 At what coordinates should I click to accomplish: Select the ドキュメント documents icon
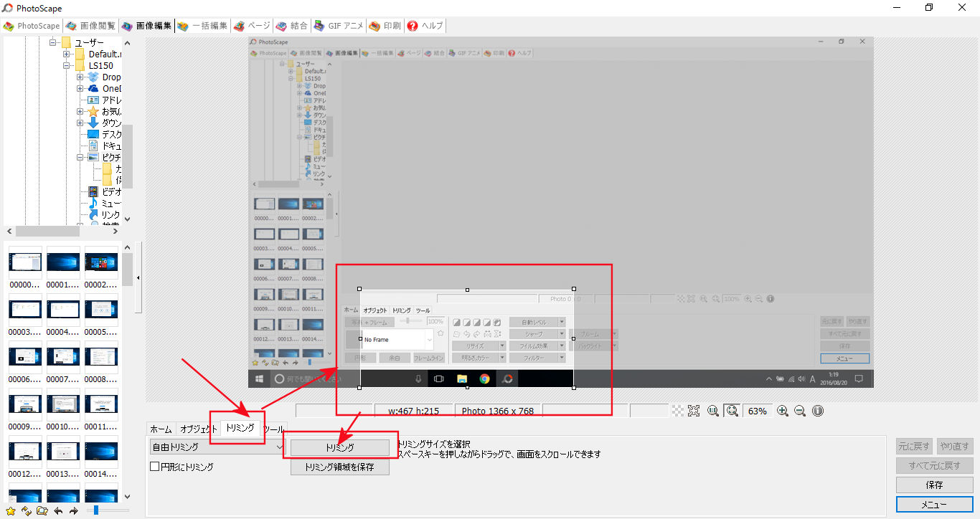click(93, 146)
